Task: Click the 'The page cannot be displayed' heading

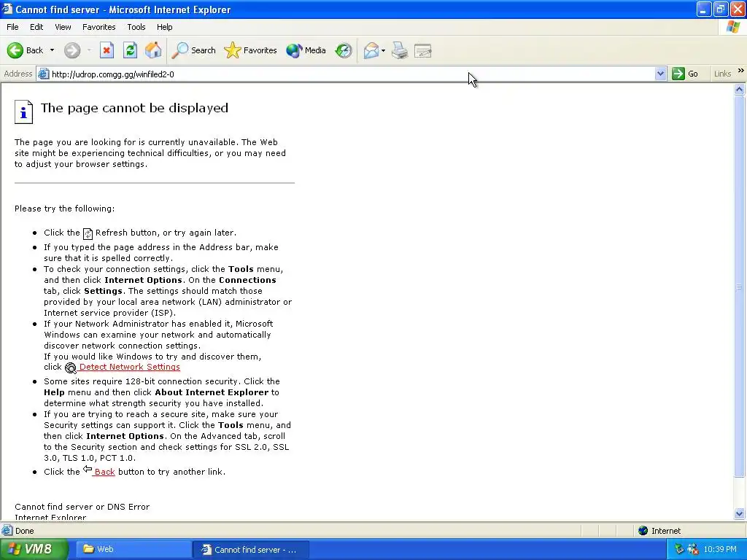Action: coord(134,108)
